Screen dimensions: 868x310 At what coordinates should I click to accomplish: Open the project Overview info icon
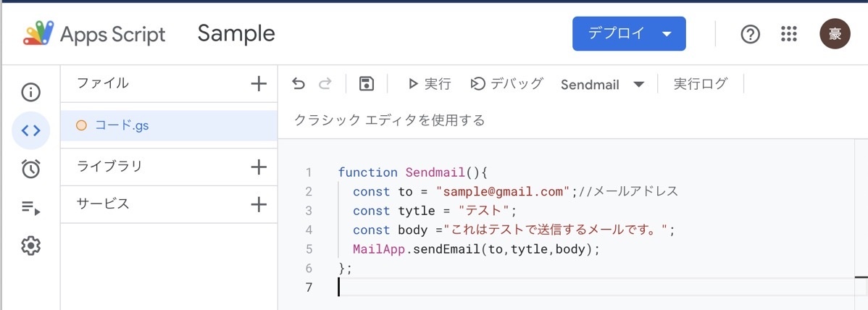(30, 93)
